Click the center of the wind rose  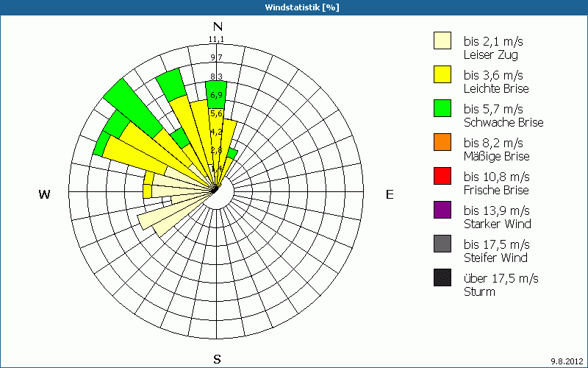pos(216,191)
